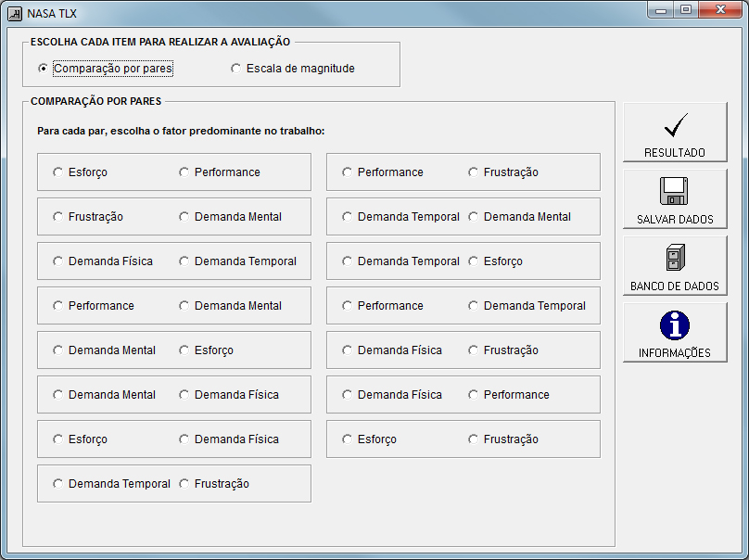Click the ESCOLHA CADA ITEM group title
The height and width of the screenshot is (560, 749).
pos(160,42)
